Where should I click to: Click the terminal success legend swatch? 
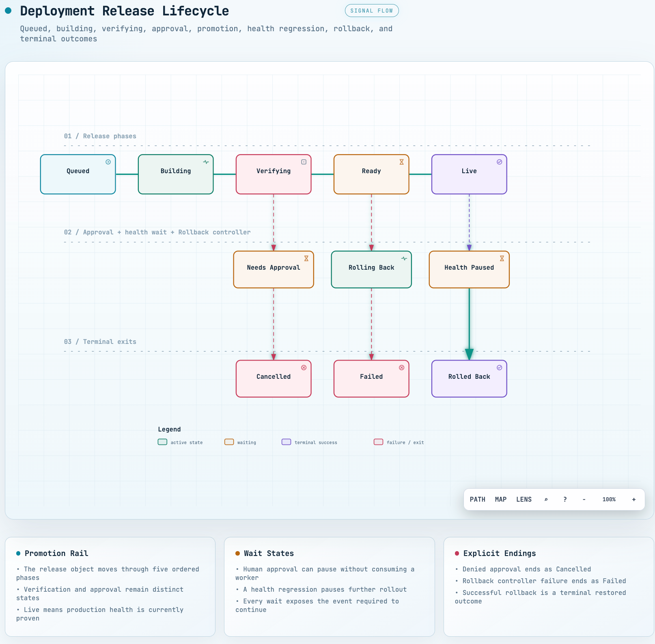pyautogui.click(x=287, y=442)
